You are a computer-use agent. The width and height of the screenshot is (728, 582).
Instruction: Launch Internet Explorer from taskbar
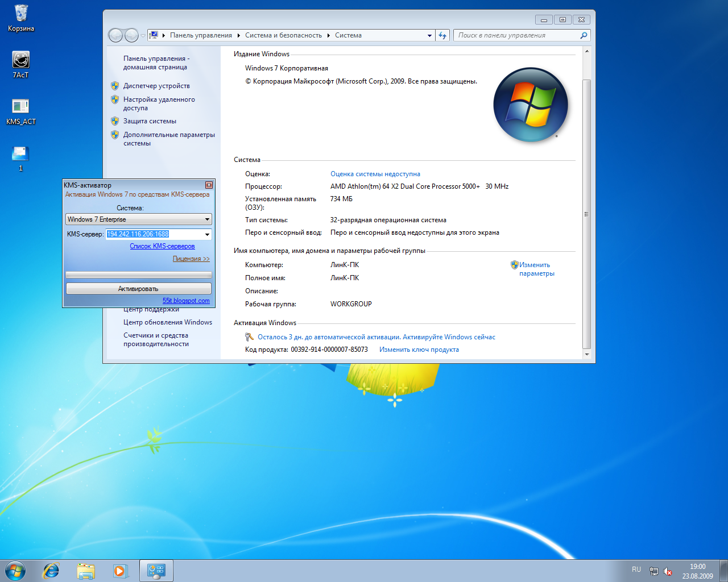coord(51,571)
